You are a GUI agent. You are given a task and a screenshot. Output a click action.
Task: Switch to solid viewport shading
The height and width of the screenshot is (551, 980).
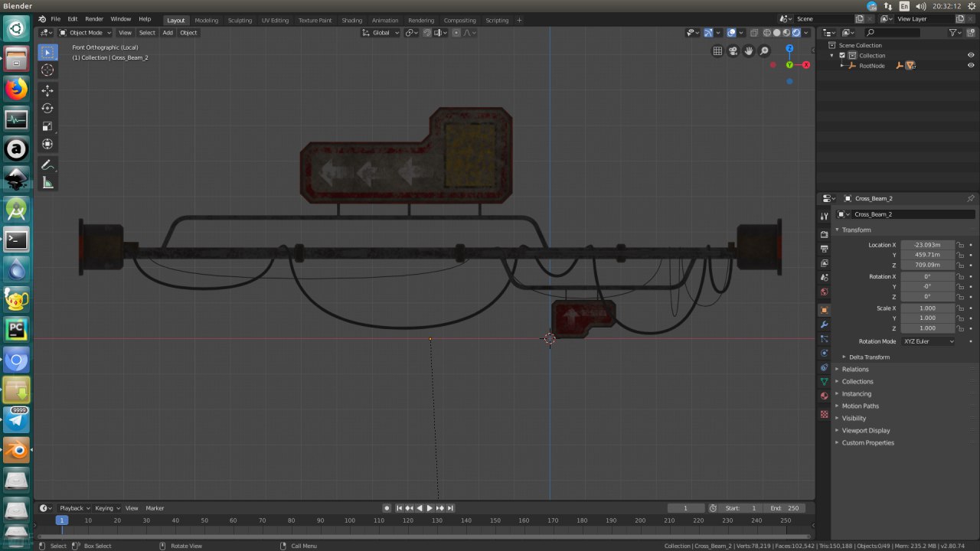(776, 32)
